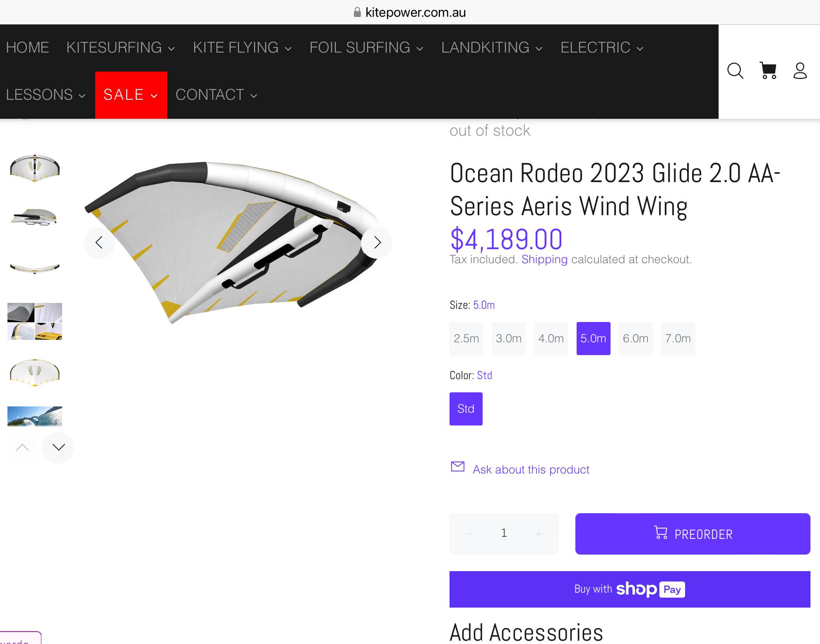Show previous product image arrow

click(x=99, y=243)
